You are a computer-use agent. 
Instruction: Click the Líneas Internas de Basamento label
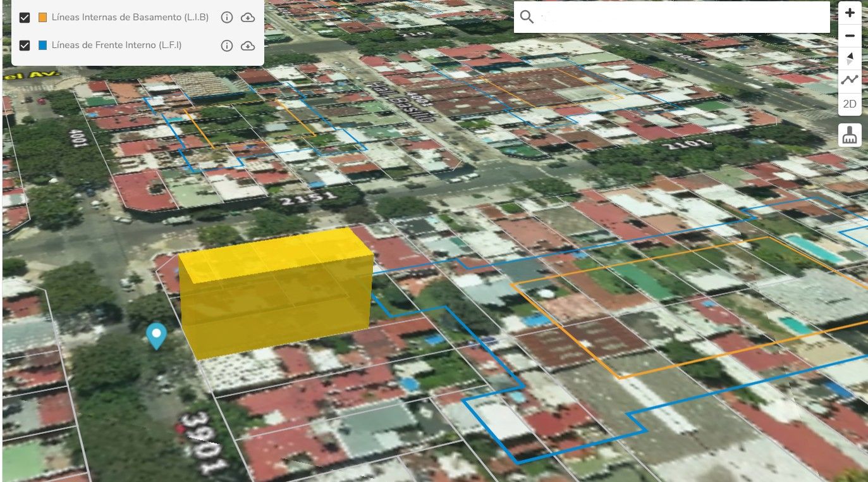click(130, 18)
